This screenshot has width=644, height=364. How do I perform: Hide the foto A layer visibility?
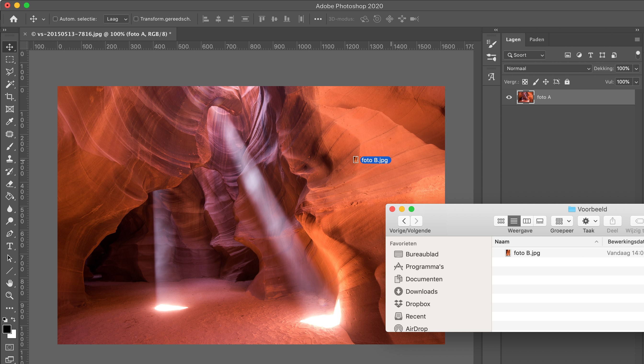(509, 97)
